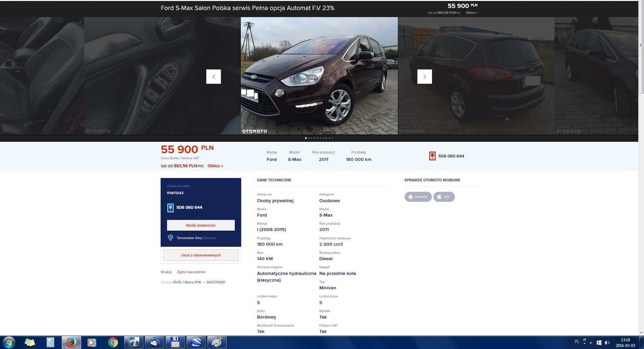Click the 'Osobowe' category value
Viewport: 644px width, 349px height.
click(329, 201)
